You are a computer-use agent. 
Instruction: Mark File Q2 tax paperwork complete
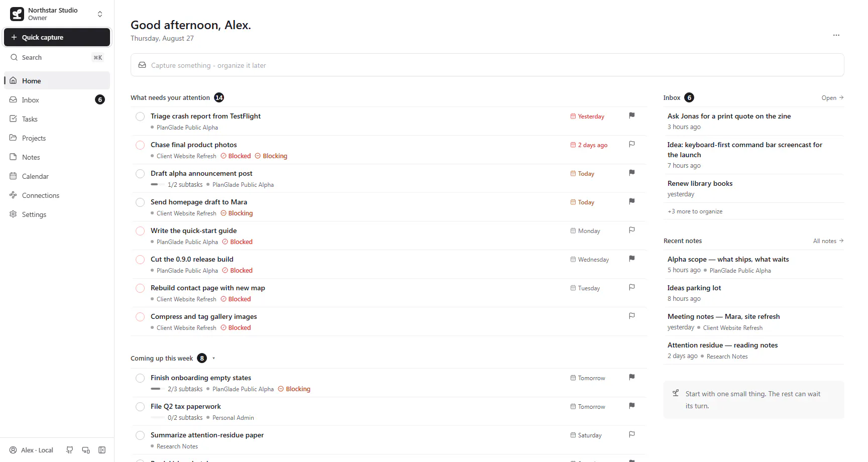tap(140, 407)
